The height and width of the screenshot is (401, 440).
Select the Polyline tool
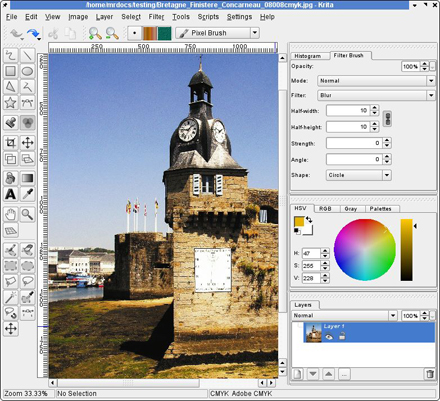27,87
